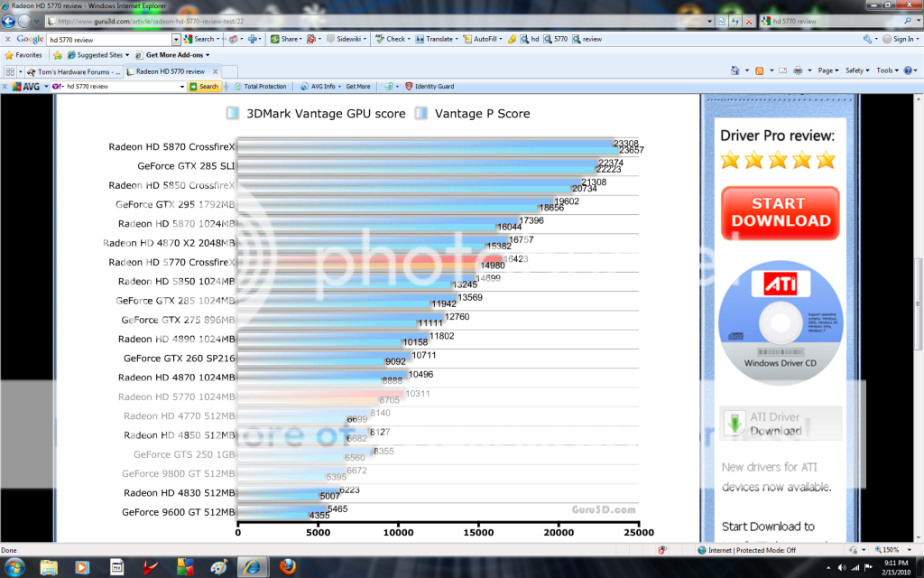Open the AVG logo menu on AVG toolbar
The height and width of the screenshot is (578, 924).
30,87
